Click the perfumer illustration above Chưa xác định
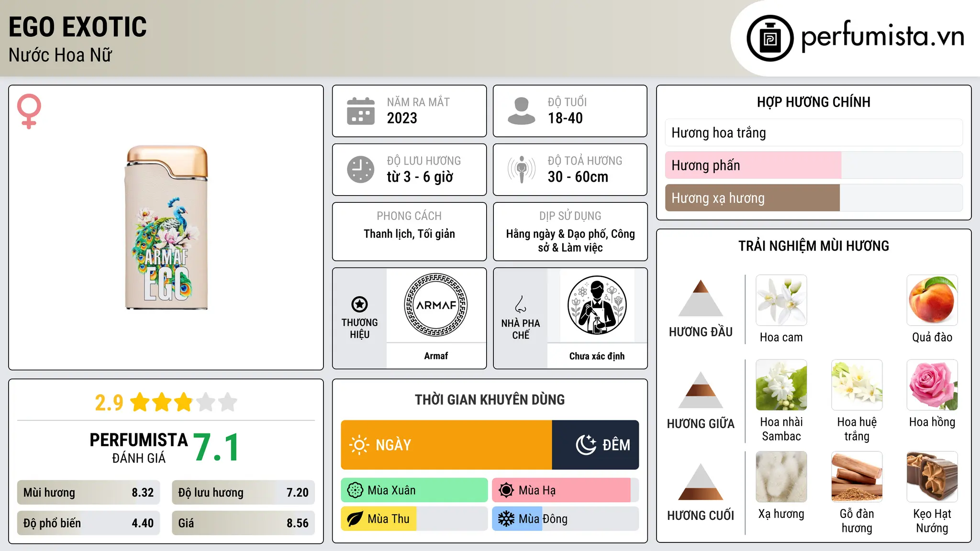This screenshot has height=551, width=980. (597, 305)
